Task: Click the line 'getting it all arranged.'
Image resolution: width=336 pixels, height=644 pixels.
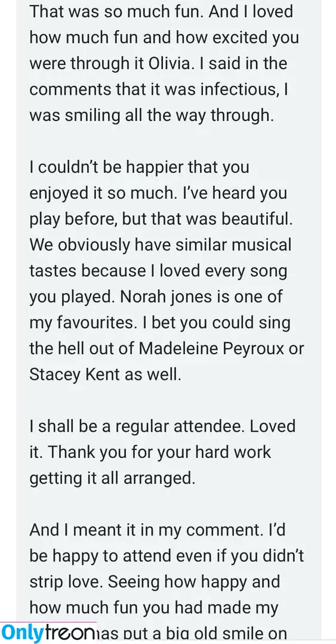Action: click(112, 478)
